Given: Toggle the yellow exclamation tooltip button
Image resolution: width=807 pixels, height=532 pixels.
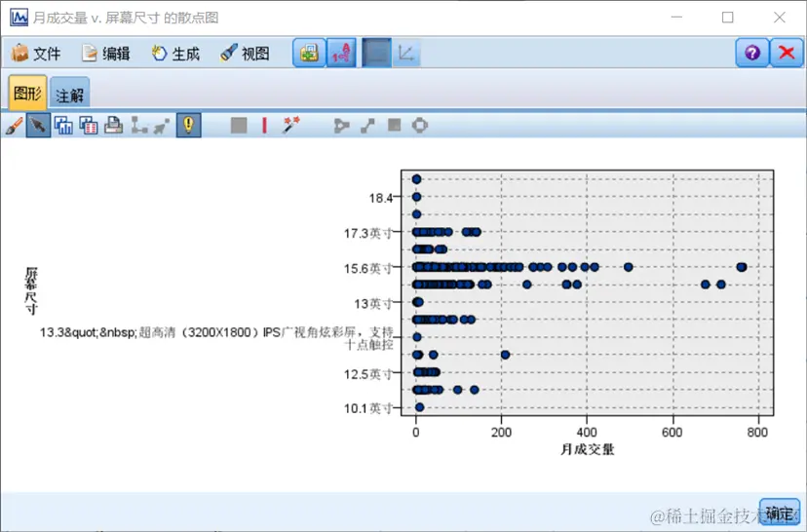Looking at the screenshot, I should point(188,126).
